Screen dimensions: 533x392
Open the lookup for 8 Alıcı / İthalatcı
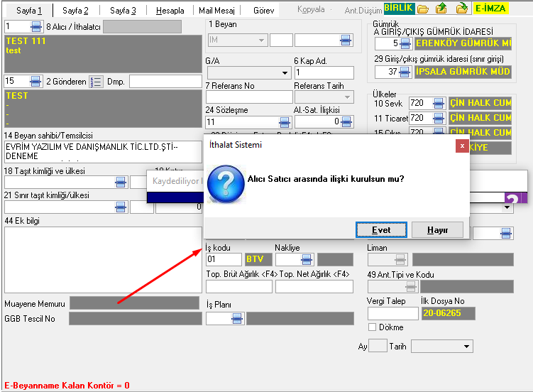pos(35,27)
